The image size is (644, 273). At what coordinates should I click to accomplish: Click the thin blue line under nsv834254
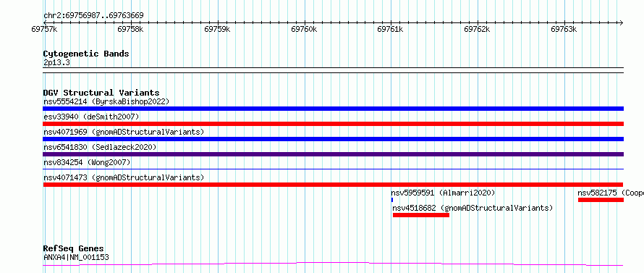(333, 169)
